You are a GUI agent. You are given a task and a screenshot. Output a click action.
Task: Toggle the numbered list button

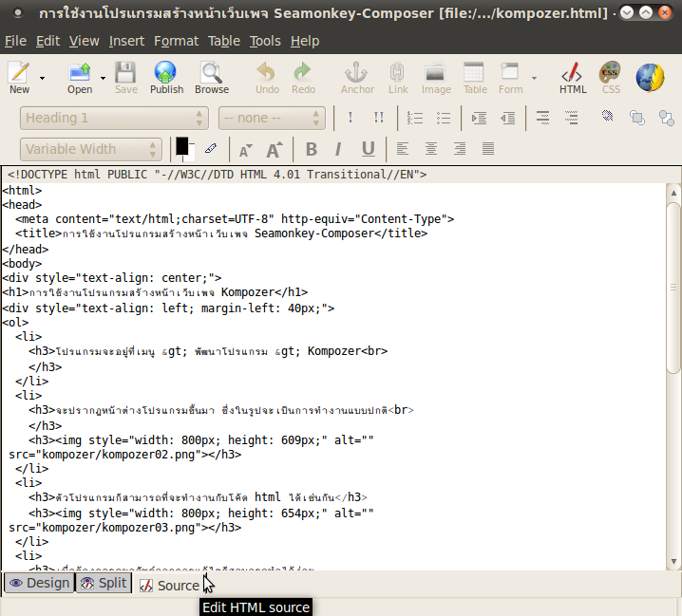click(414, 118)
